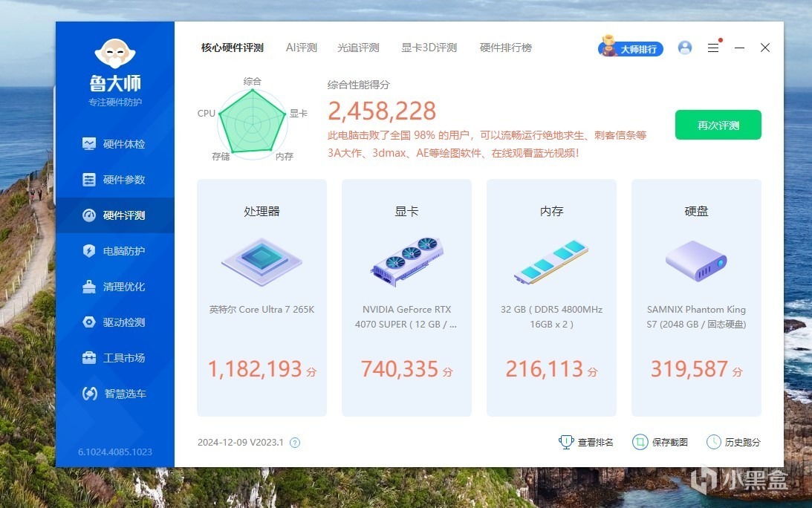Click the 2024-12-09 V2023.1 version text
The image size is (812, 508).
[x=241, y=443]
